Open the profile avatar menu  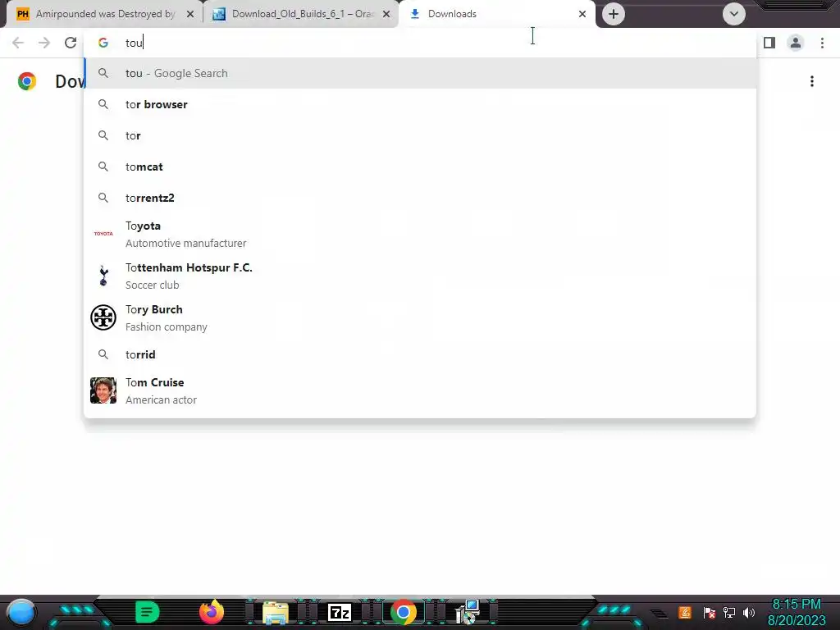point(796,43)
